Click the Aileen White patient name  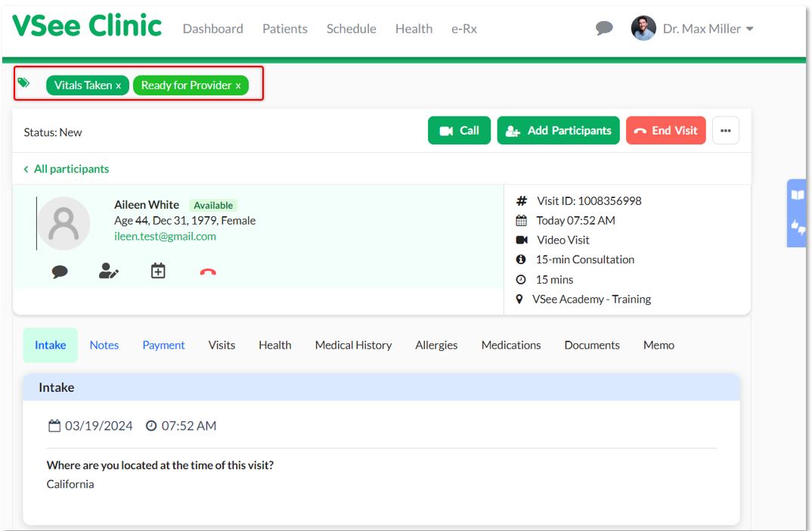coord(147,205)
